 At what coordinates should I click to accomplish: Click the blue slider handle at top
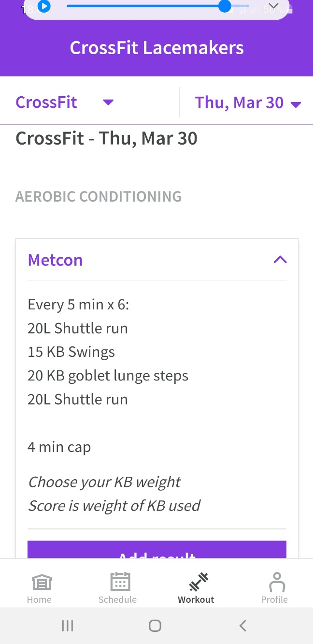pos(225,6)
